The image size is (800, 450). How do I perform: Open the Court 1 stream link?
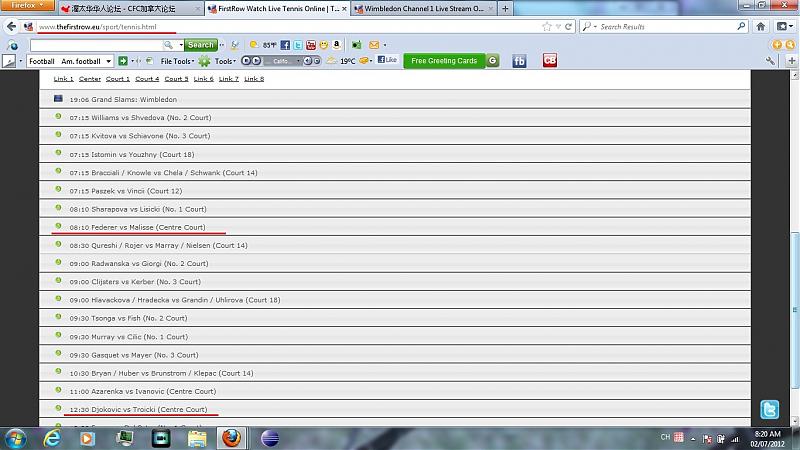coord(118,78)
